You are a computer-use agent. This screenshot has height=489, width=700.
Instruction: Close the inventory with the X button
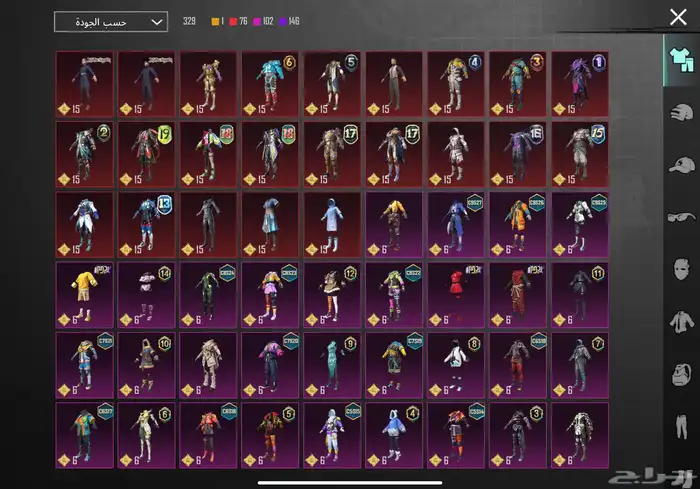[x=677, y=17]
